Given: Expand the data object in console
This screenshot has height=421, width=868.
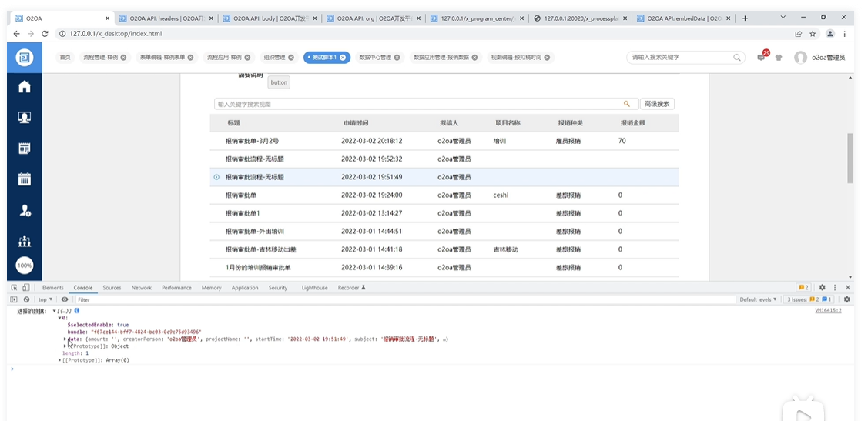Looking at the screenshot, I should click(x=65, y=339).
